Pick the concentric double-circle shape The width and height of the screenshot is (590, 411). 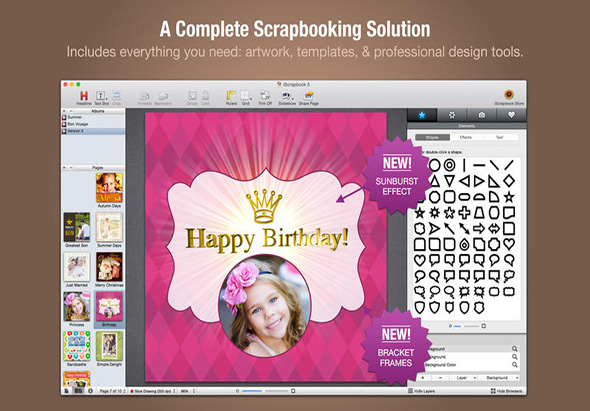449,165
